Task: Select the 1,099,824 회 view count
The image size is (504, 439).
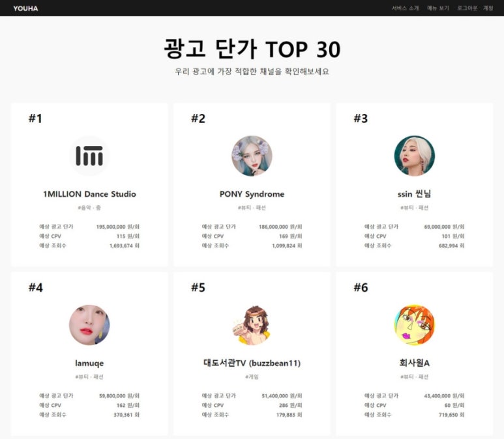Action: (x=287, y=246)
